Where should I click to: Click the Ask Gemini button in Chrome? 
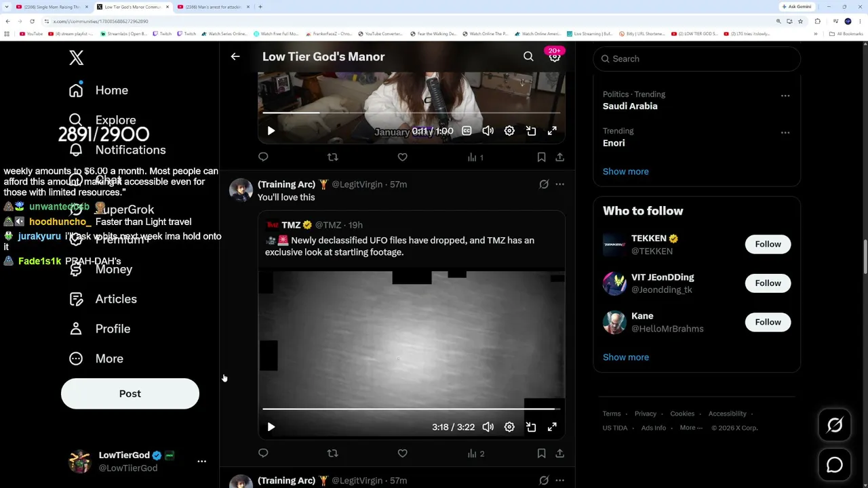click(x=796, y=7)
